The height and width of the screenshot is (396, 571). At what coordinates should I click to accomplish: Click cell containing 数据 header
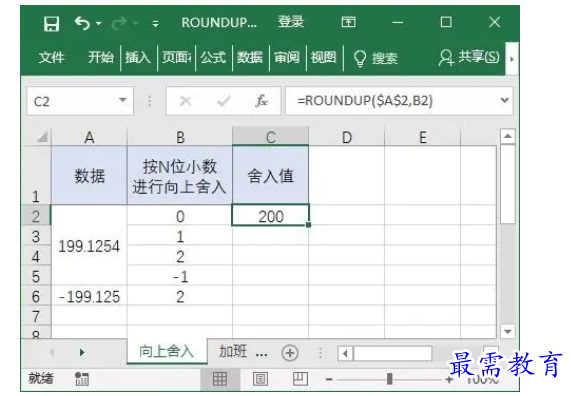pyautogui.click(x=89, y=175)
